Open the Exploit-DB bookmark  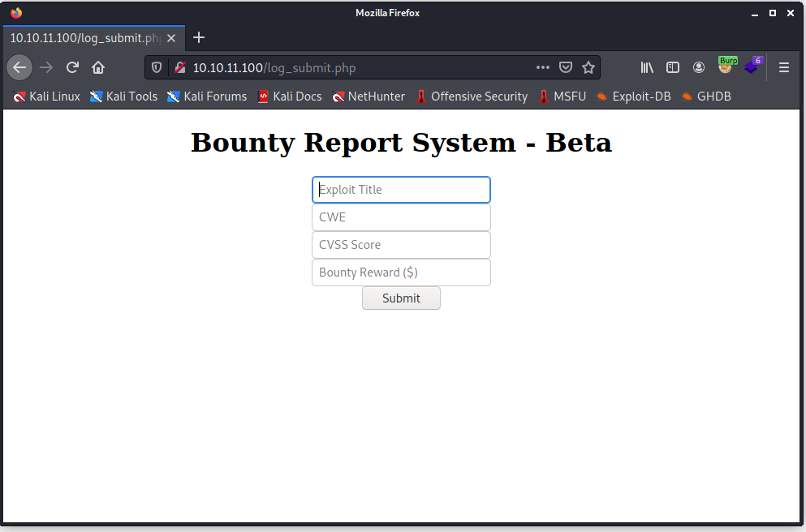633,97
